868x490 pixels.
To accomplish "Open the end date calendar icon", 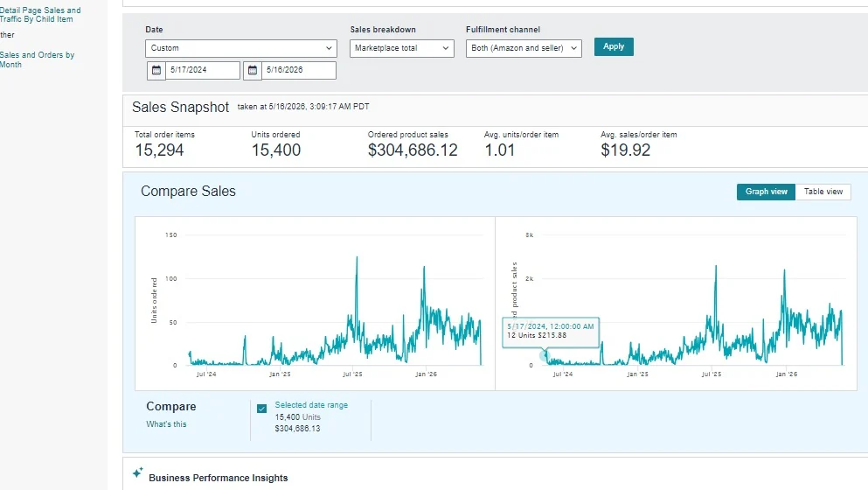I will (x=253, y=70).
